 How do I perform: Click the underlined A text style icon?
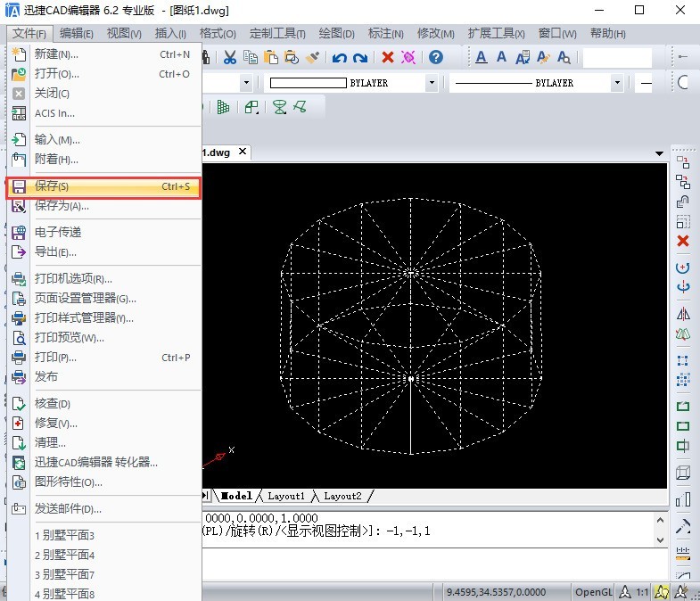click(x=482, y=57)
